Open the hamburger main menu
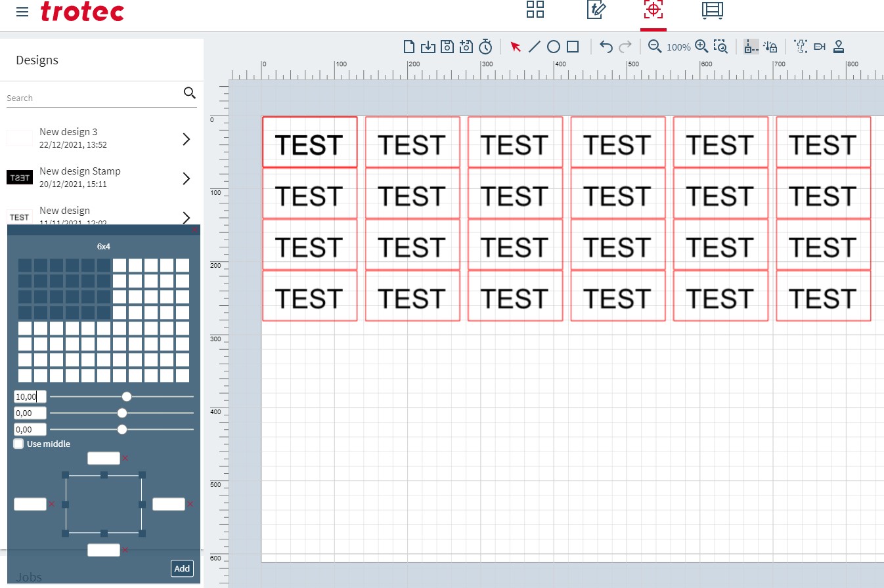This screenshot has height=588, width=884. (x=22, y=12)
